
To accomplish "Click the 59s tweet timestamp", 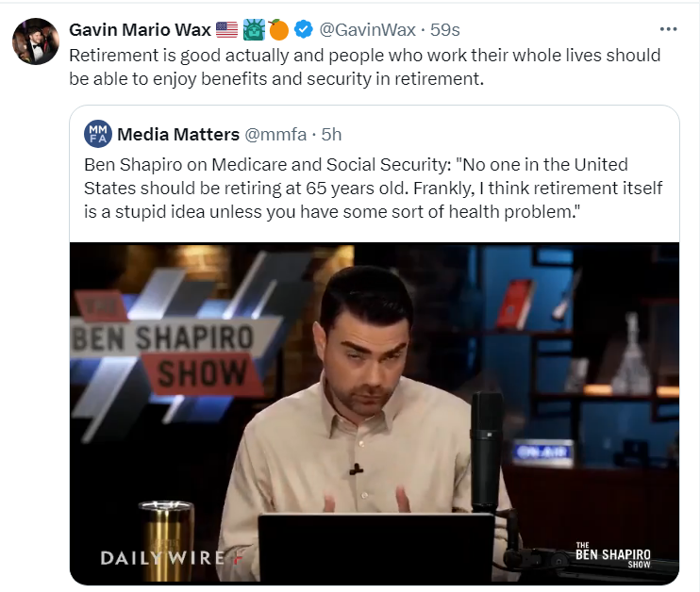I will 444,29.
